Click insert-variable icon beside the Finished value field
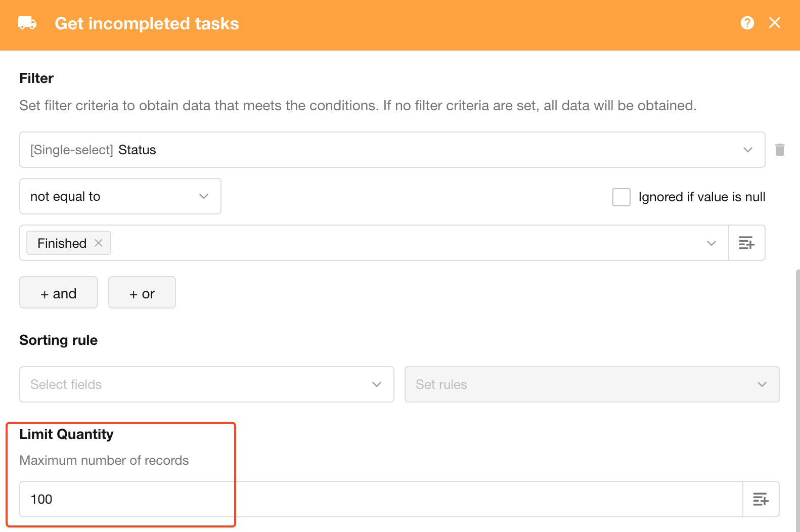800x532 pixels. coord(746,243)
